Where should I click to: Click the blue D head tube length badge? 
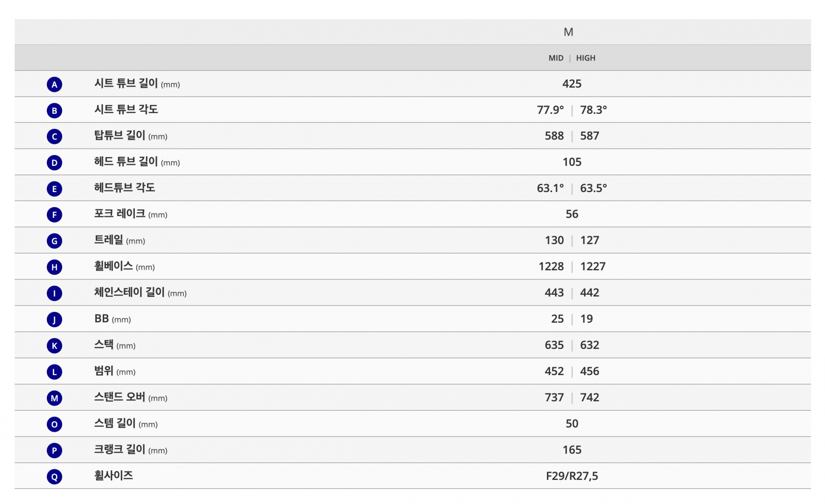click(55, 162)
